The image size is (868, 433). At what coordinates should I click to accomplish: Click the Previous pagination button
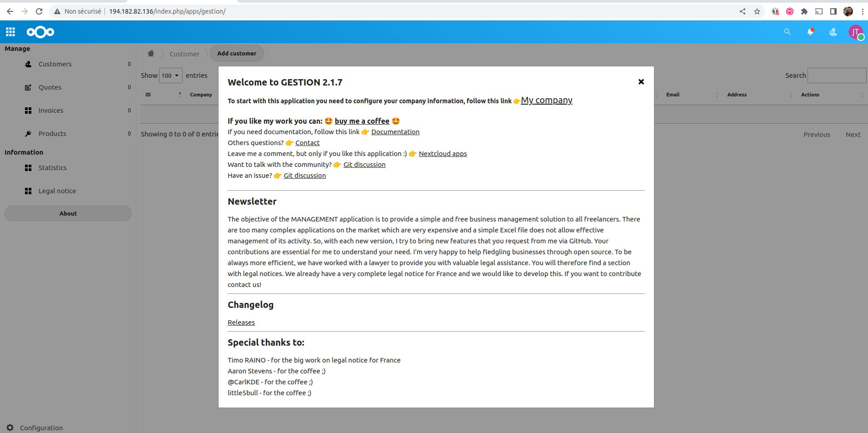pos(817,135)
